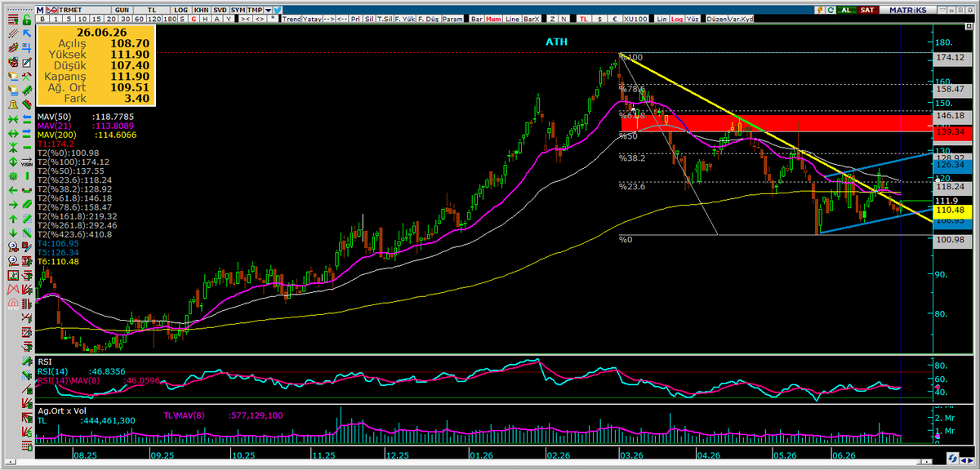Click the green right arrow tool
The image size is (980, 470).
click(x=14, y=204)
